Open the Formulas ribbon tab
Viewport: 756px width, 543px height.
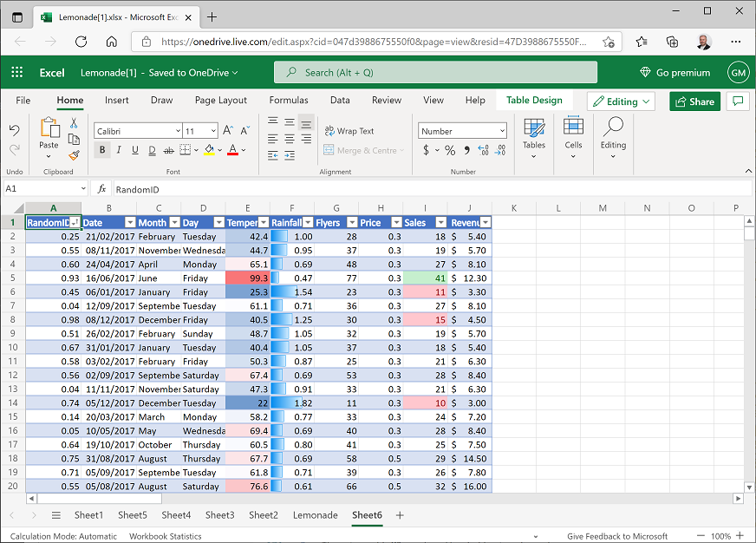[289, 100]
